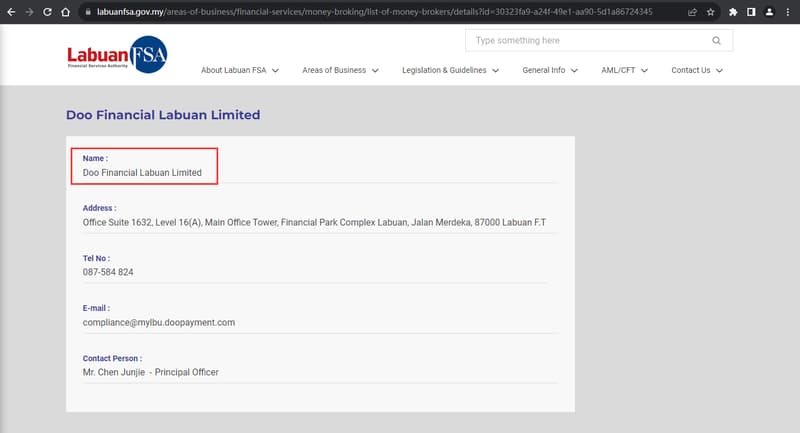Screen dimensions: 800x433
Task: Open the AML/CFT menu
Action: pos(624,71)
